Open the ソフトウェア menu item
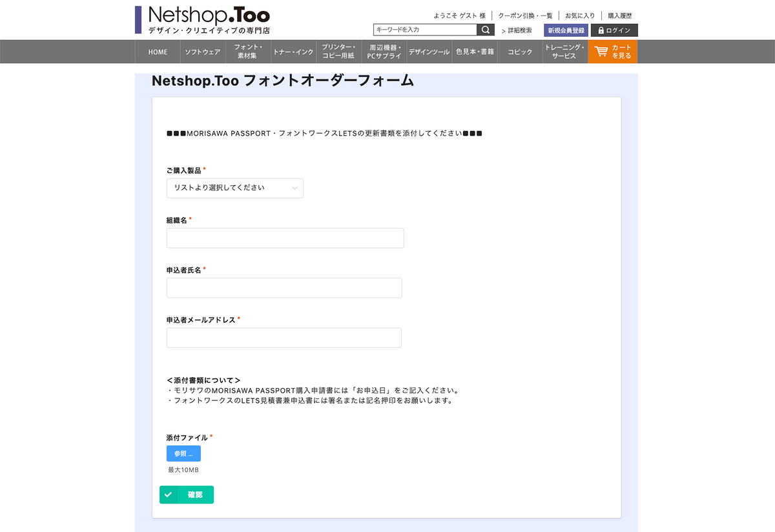 pyautogui.click(x=203, y=52)
